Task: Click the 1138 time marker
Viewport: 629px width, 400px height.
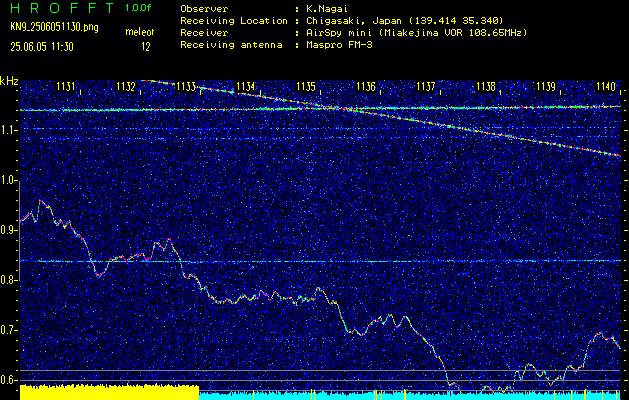Action: [486, 86]
